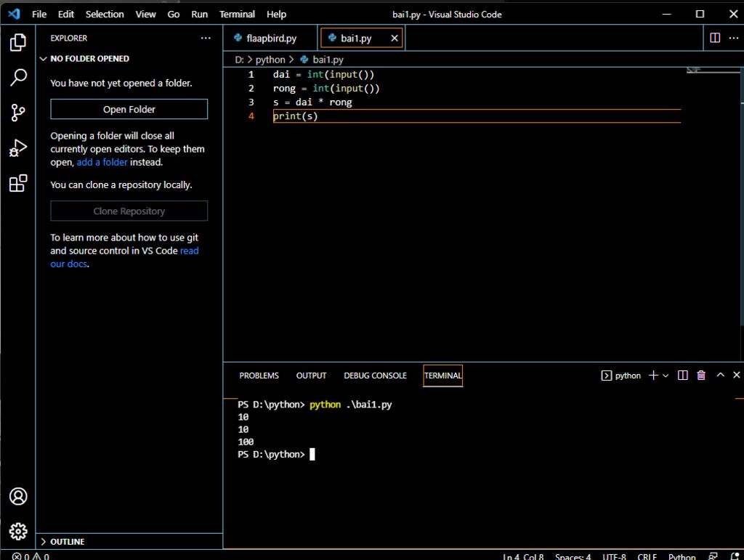Open Explorer more actions ellipsis
This screenshot has height=560, width=744.
206,38
